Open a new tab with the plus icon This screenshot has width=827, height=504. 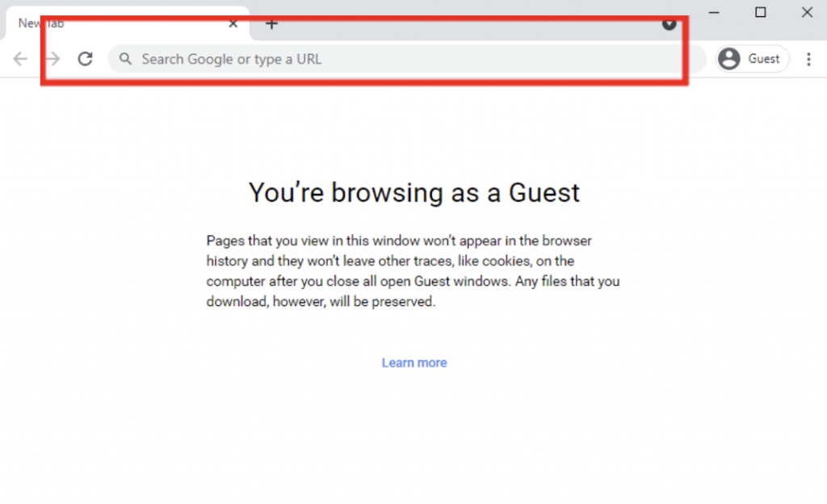(x=271, y=23)
